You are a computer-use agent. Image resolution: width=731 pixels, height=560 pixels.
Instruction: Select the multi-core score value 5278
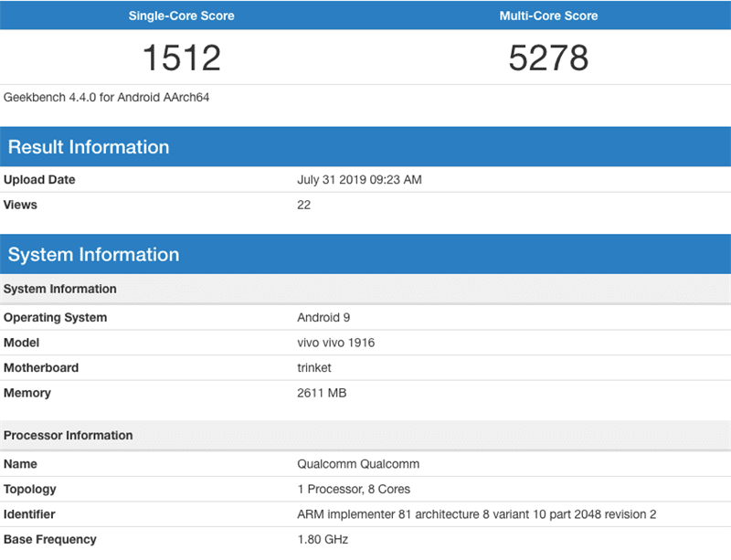click(x=548, y=58)
